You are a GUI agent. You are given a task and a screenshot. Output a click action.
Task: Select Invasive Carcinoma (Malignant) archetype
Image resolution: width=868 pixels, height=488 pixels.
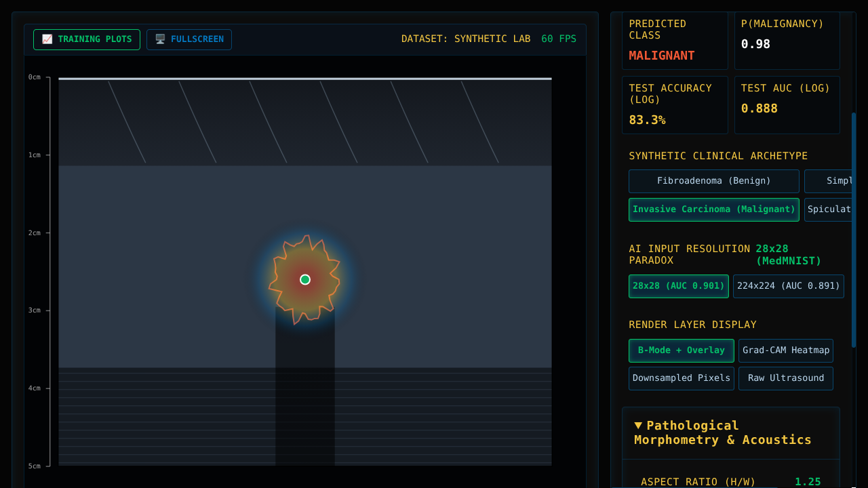click(x=714, y=209)
